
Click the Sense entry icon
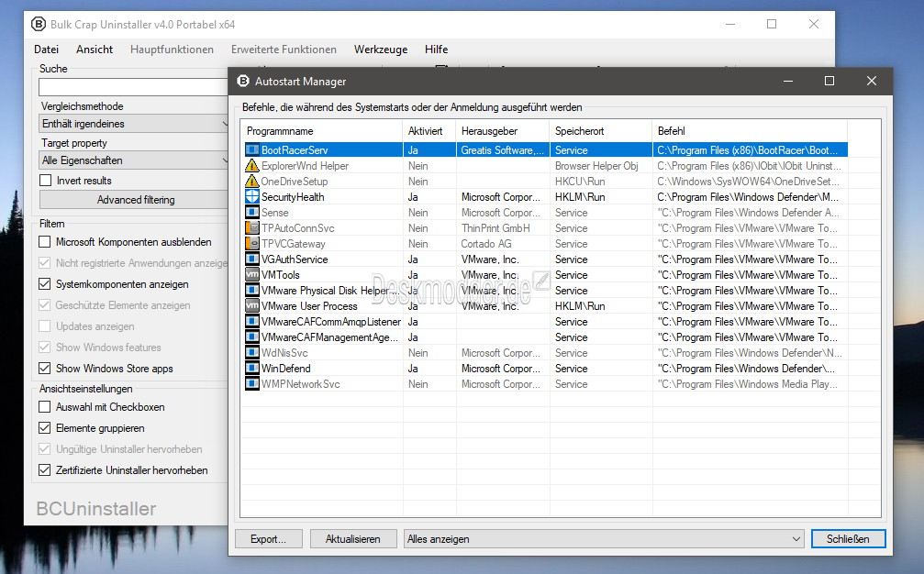(252, 213)
